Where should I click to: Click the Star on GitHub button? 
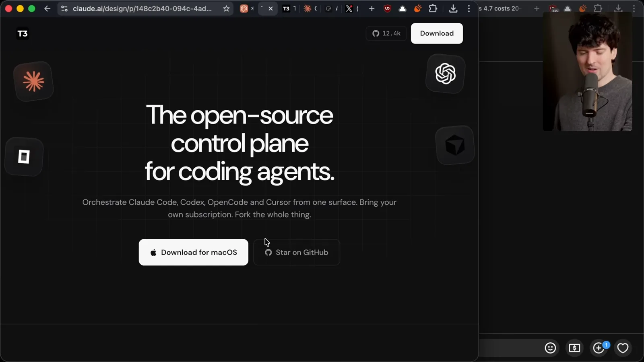pyautogui.click(x=297, y=252)
